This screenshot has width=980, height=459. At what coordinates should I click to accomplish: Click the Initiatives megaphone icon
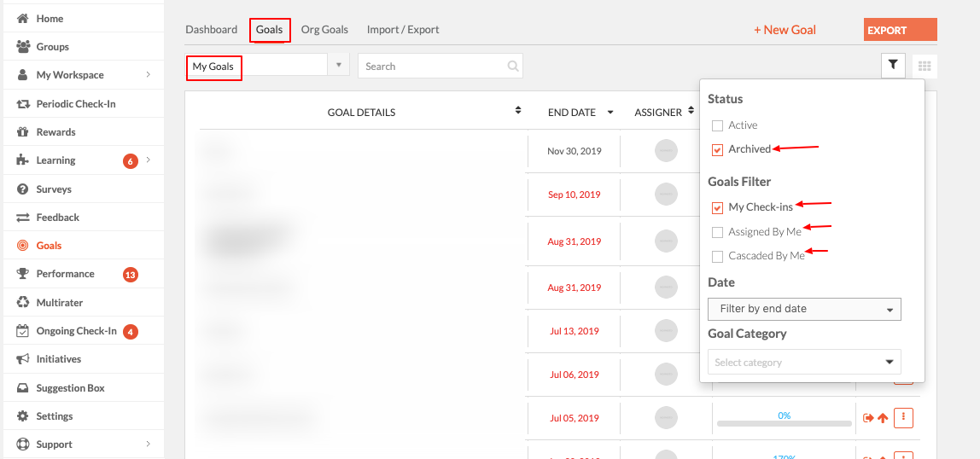click(x=23, y=359)
